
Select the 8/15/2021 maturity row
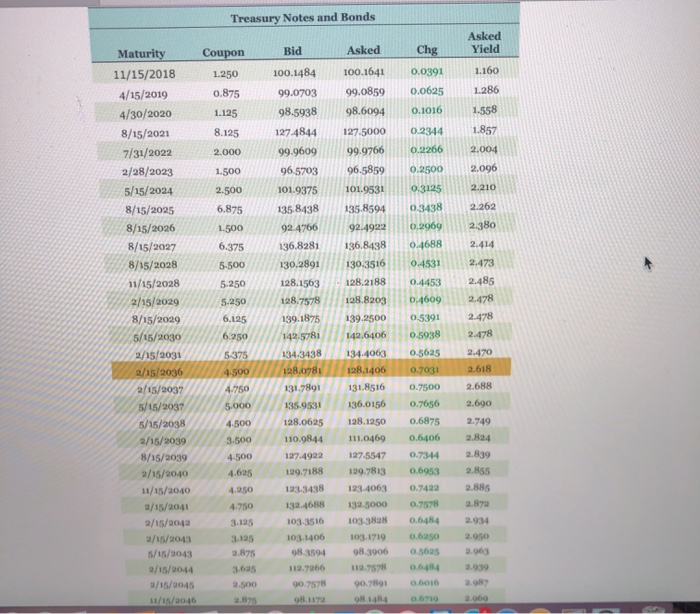(x=145, y=133)
